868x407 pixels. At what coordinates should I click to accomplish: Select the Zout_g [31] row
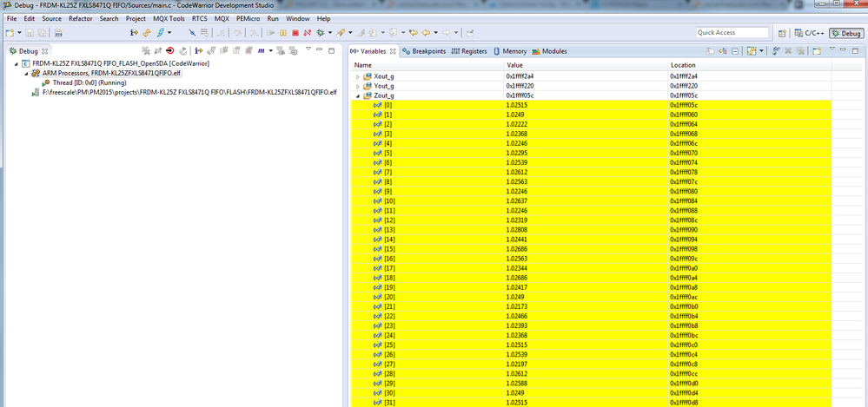(x=591, y=403)
